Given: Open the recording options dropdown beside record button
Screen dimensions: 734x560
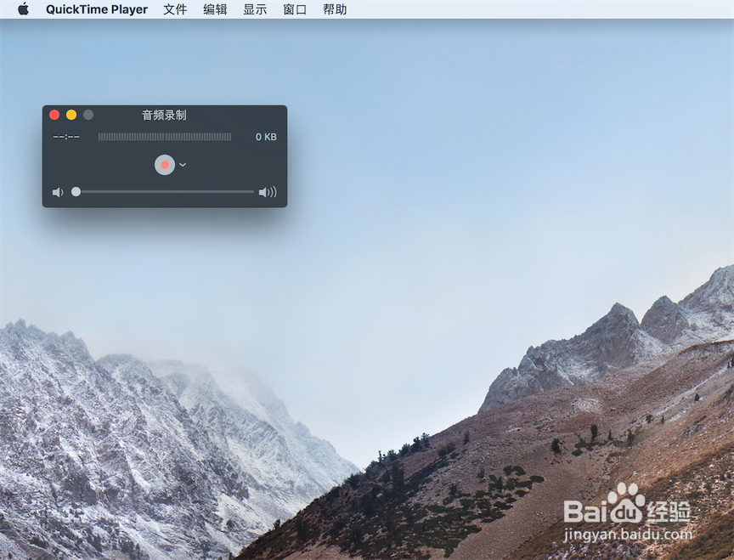Looking at the screenshot, I should pyautogui.click(x=182, y=164).
